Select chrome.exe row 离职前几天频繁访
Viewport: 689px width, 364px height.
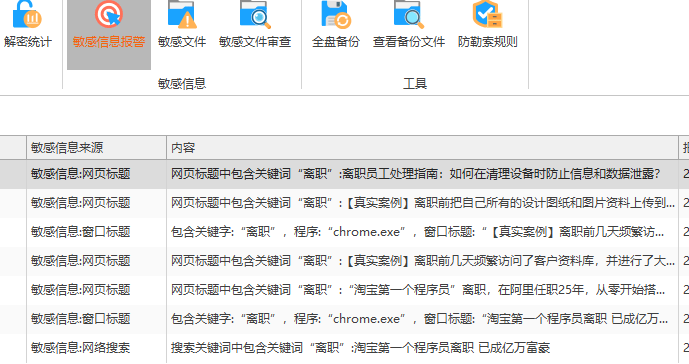(344, 232)
